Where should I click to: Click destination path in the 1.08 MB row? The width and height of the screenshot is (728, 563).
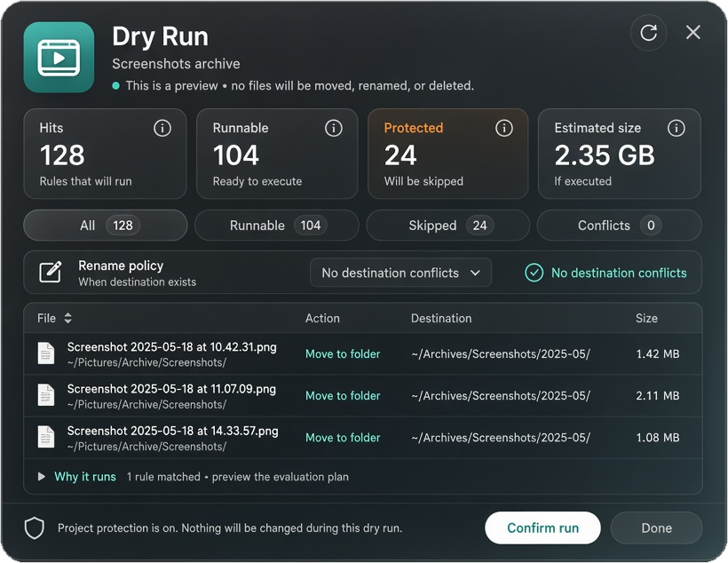pyautogui.click(x=501, y=438)
